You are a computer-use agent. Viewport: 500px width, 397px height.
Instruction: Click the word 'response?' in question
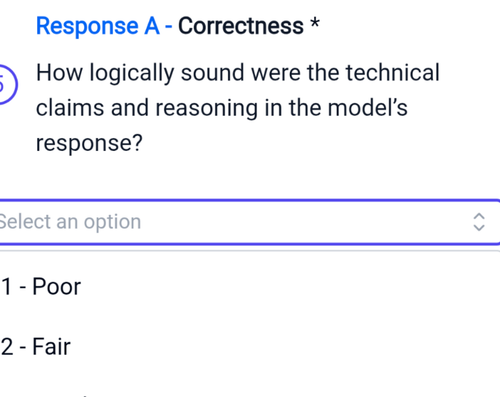(89, 143)
